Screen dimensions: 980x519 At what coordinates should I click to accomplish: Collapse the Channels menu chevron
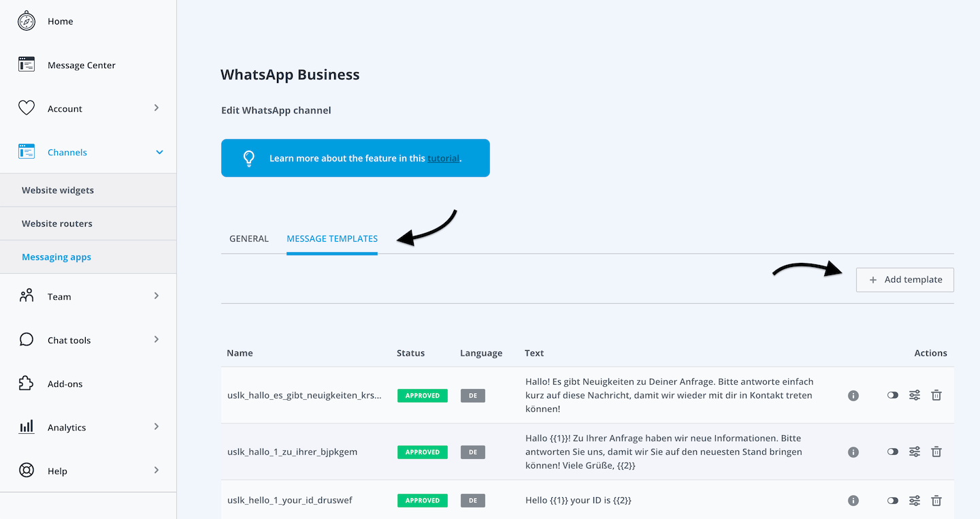pyautogui.click(x=159, y=152)
